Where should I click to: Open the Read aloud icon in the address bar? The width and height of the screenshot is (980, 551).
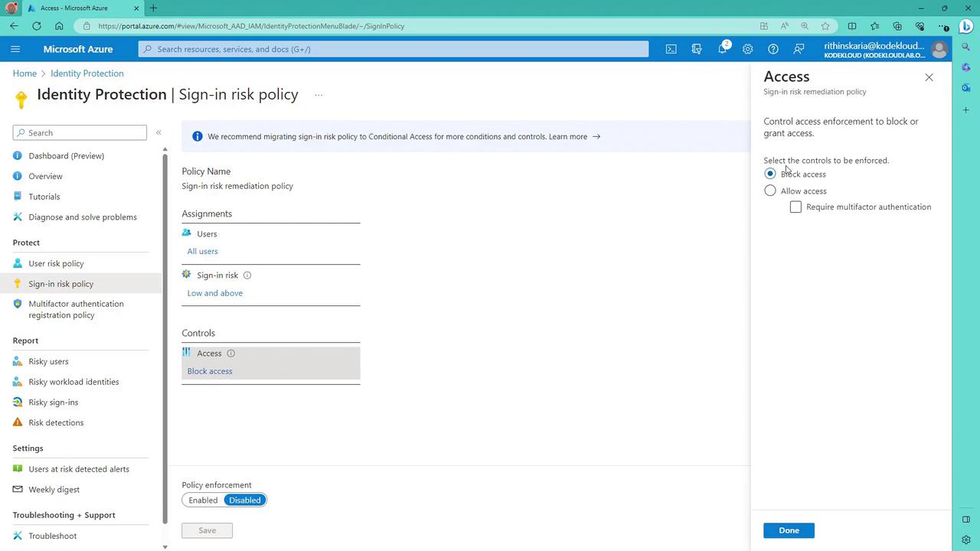pyautogui.click(x=785, y=26)
